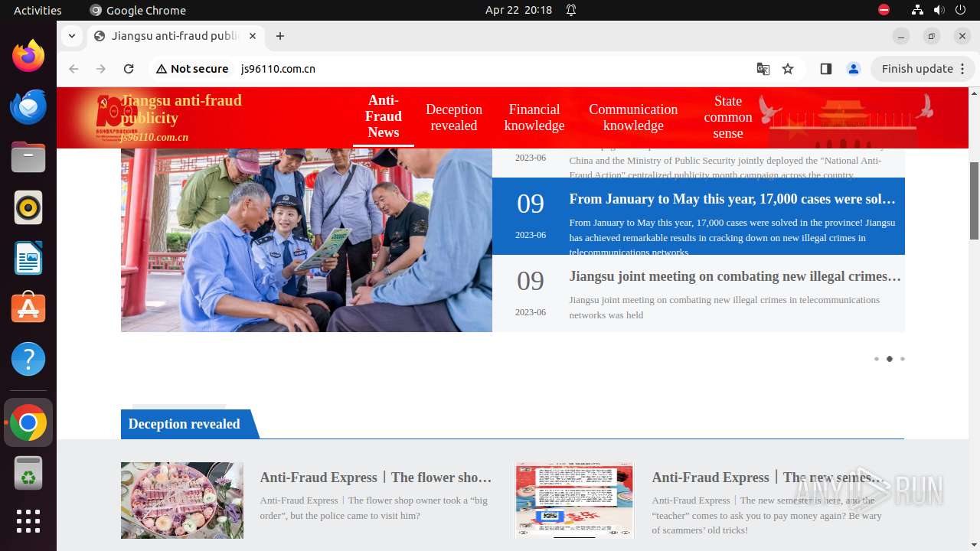Go back to the previous page
Image resolution: width=980 pixels, height=551 pixels.
point(73,69)
